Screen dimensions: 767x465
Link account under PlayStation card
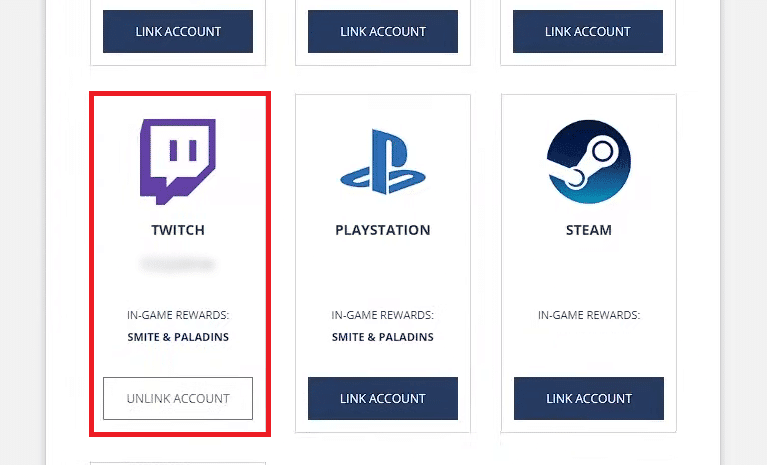click(383, 398)
